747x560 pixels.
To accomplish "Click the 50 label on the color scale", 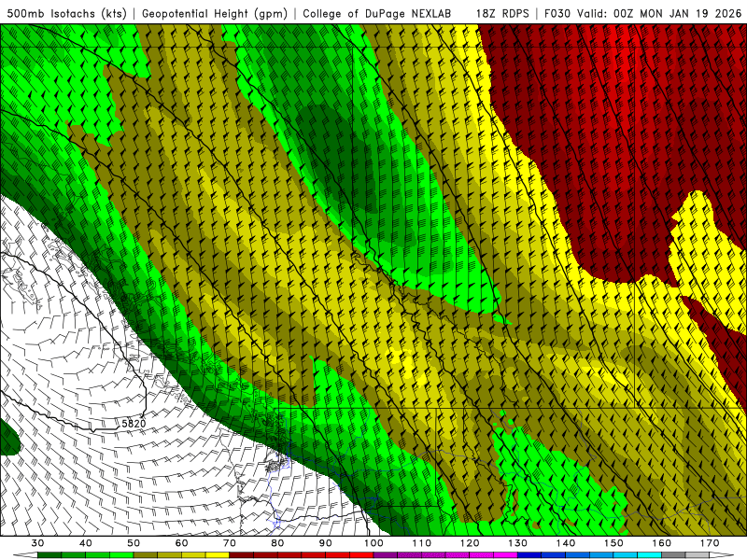I will (x=134, y=543).
